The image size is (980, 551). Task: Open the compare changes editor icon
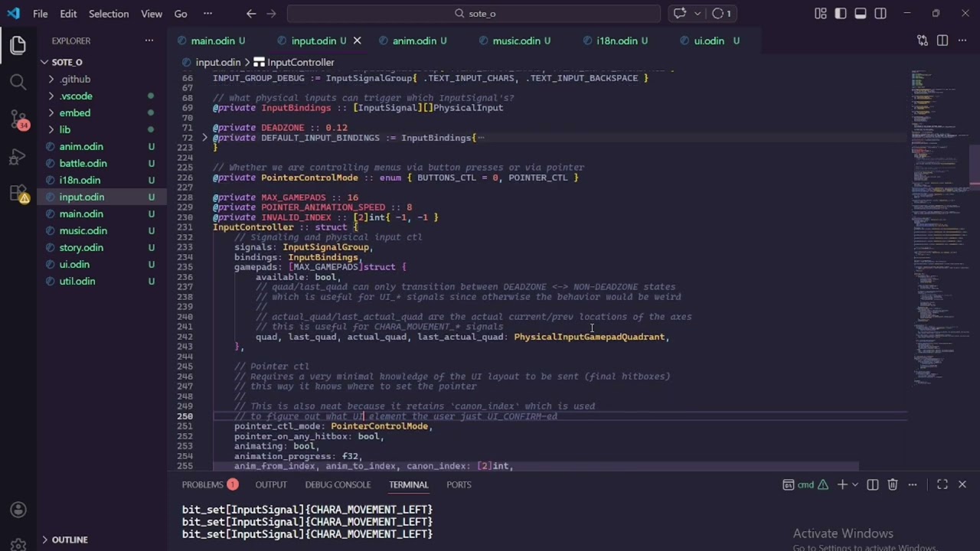click(x=923, y=41)
